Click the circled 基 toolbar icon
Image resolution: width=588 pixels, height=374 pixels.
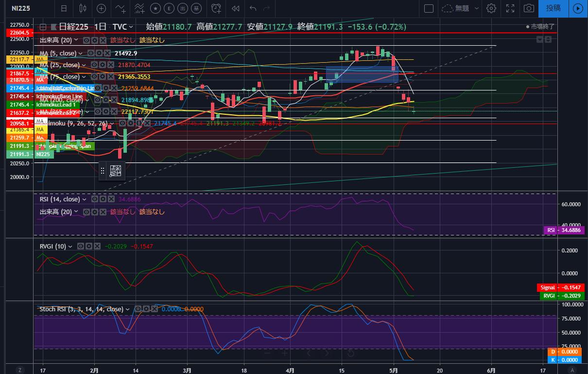[197, 8]
